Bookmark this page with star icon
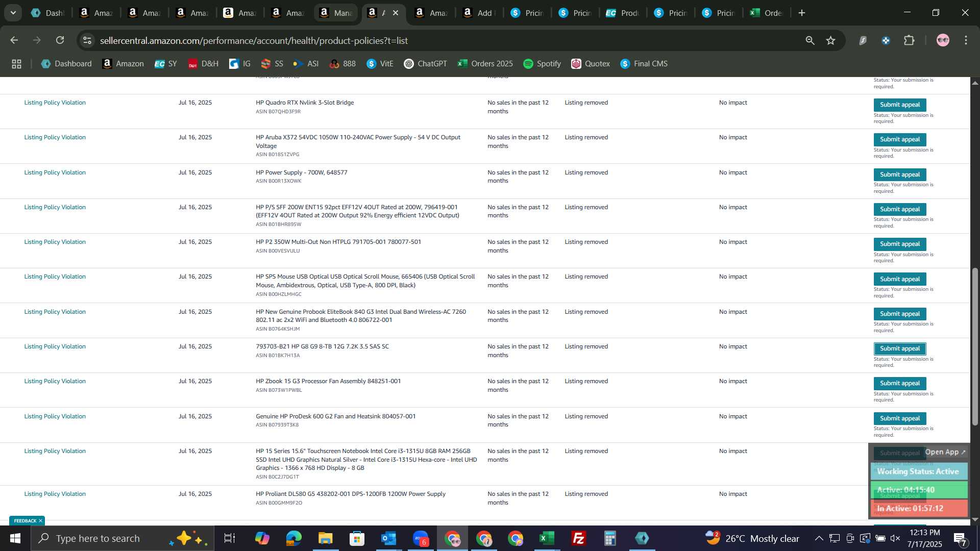 [x=831, y=40]
